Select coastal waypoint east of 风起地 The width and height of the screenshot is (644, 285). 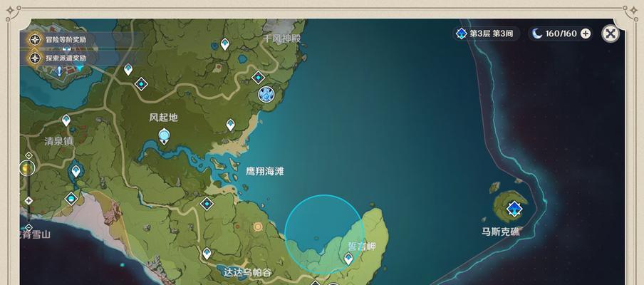click(230, 125)
